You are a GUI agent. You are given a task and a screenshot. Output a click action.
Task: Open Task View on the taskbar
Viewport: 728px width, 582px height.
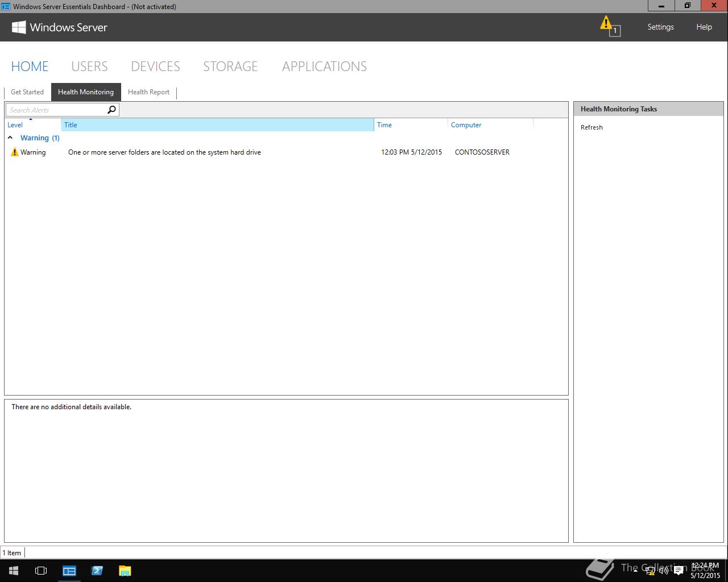[41, 571]
